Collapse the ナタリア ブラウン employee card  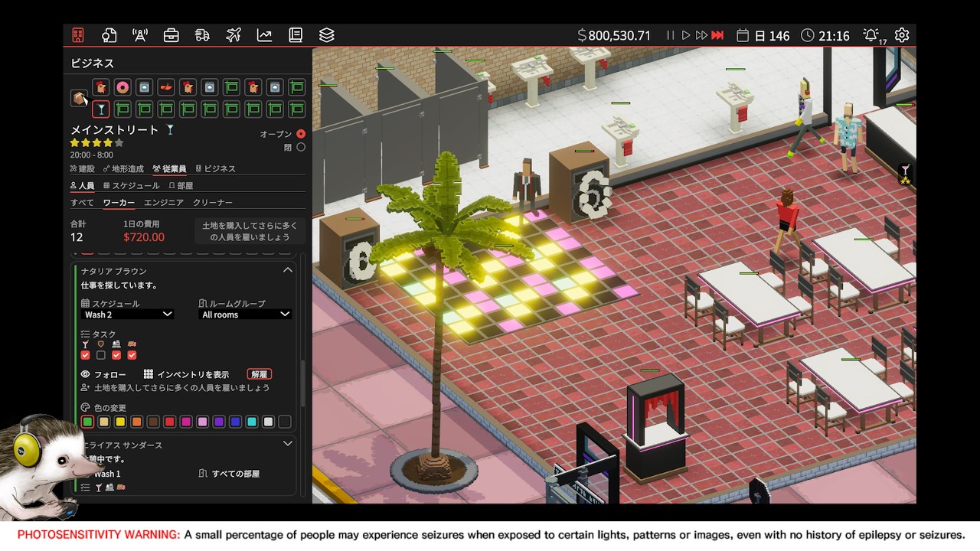[288, 270]
